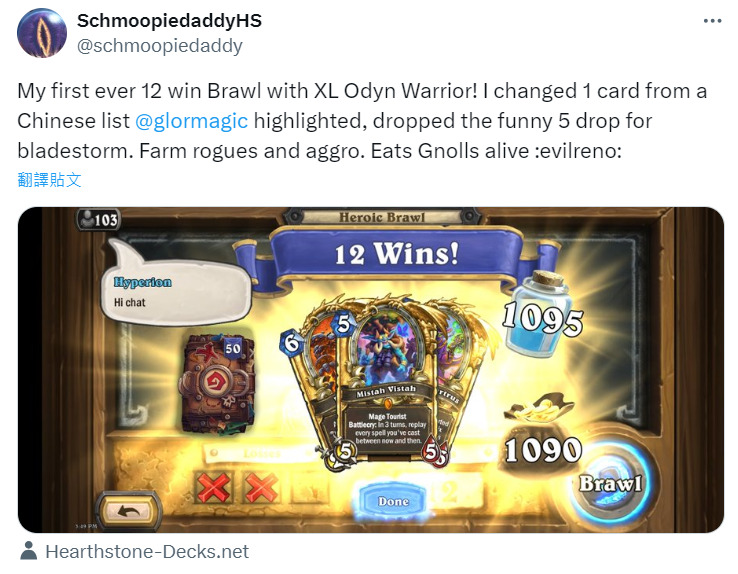Image resolution: width=738 pixels, height=574 pixels.
Task: Click the viewer count 103 icon
Action: [98, 220]
